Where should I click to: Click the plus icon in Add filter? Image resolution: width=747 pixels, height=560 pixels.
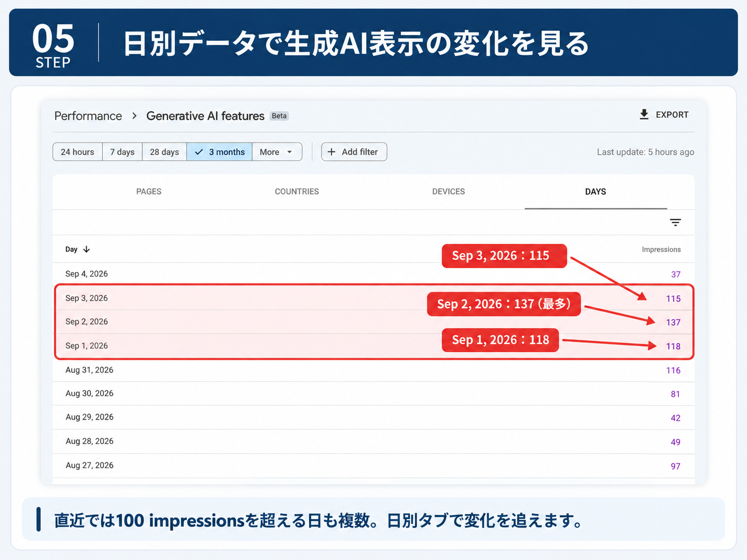(x=332, y=152)
